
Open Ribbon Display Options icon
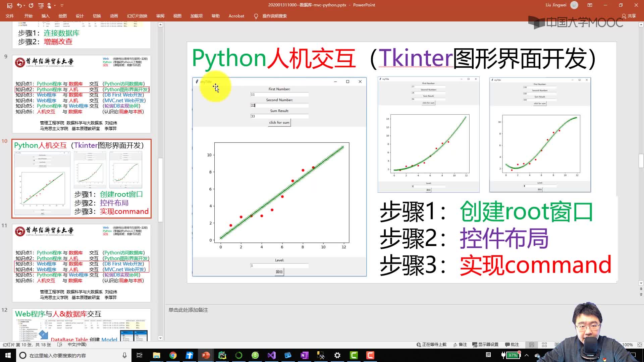click(590, 5)
